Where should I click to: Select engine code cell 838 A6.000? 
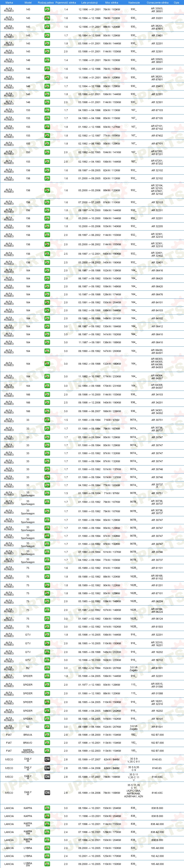pyautogui.click(x=157, y=824)
